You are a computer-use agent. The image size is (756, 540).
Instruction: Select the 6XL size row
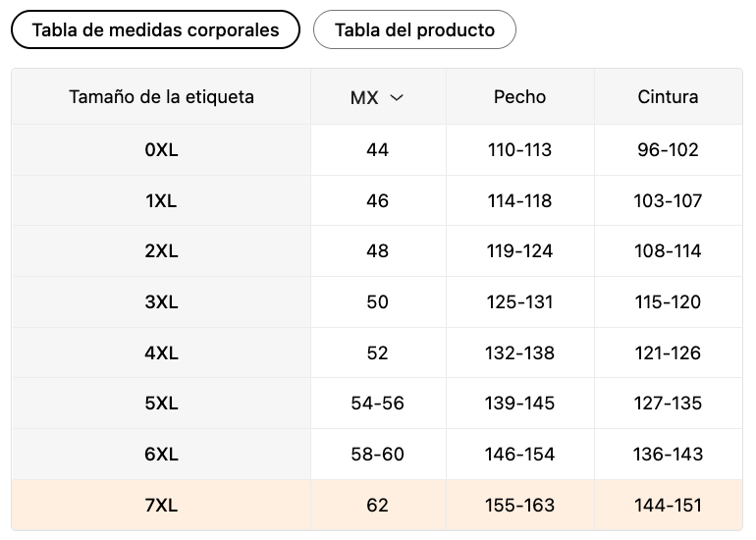(x=161, y=455)
